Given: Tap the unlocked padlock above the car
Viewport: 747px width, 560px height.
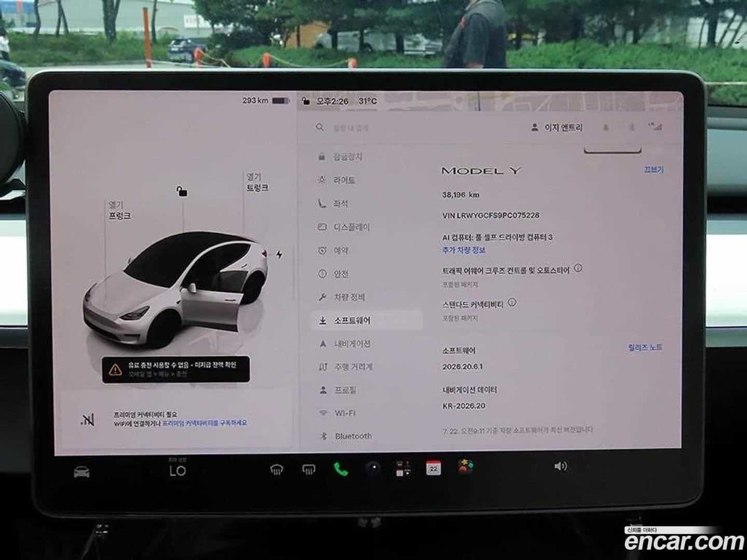Looking at the screenshot, I should (x=182, y=191).
